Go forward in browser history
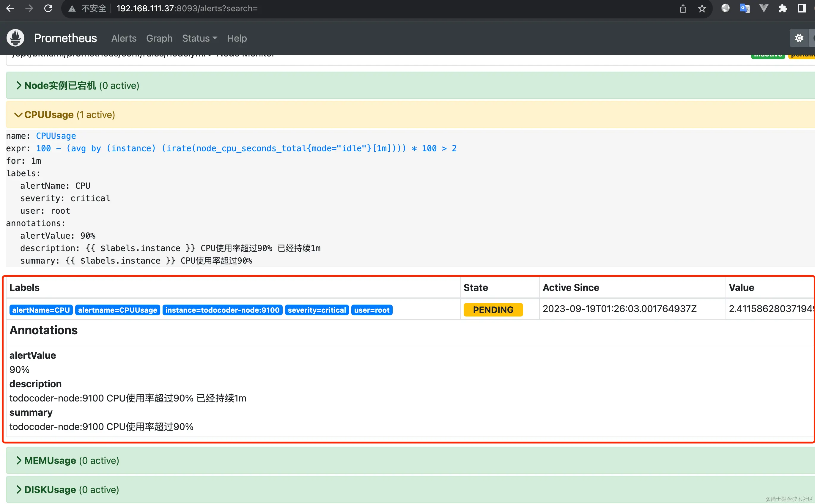Image resolution: width=815 pixels, height=504 pixels. pos(29,8)
